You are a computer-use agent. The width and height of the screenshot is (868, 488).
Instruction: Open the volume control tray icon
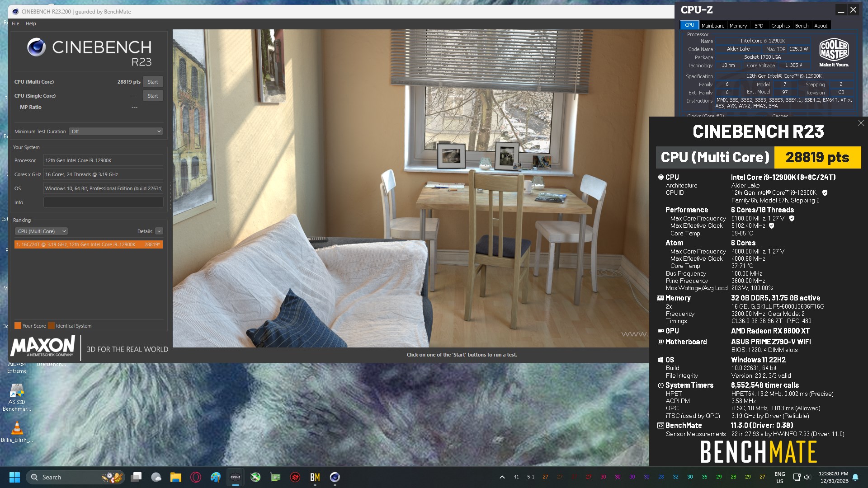pyautogui.click(x=807, y=477)
